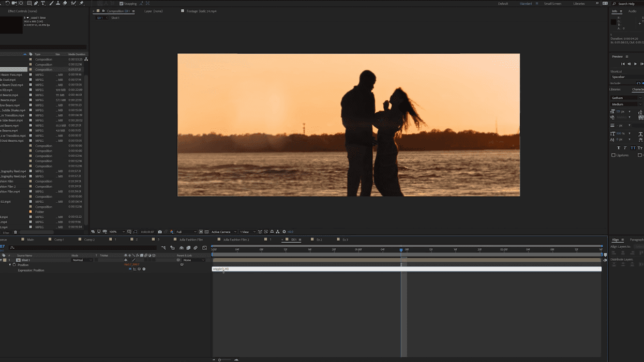Click the Info panel color sample swatch
644x362 pixels.
coord(613,22)
